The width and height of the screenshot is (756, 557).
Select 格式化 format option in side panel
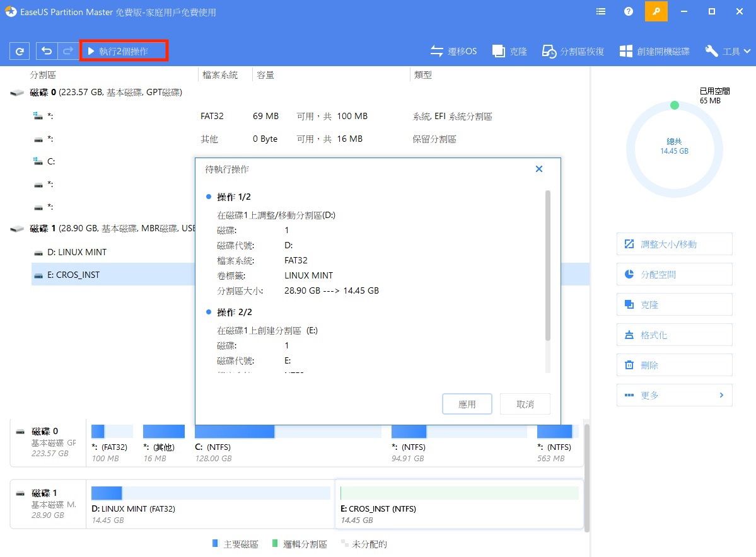[x=674, y=335]
